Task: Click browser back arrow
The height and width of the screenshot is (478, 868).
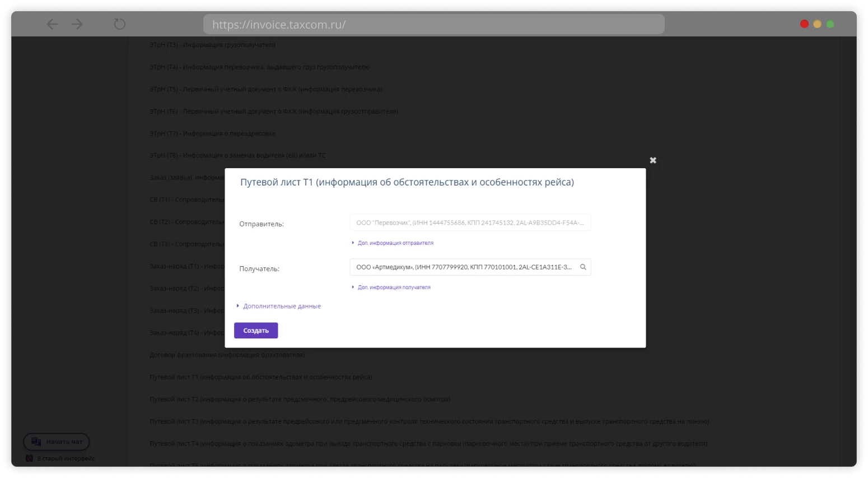Action: pos(52,24)
